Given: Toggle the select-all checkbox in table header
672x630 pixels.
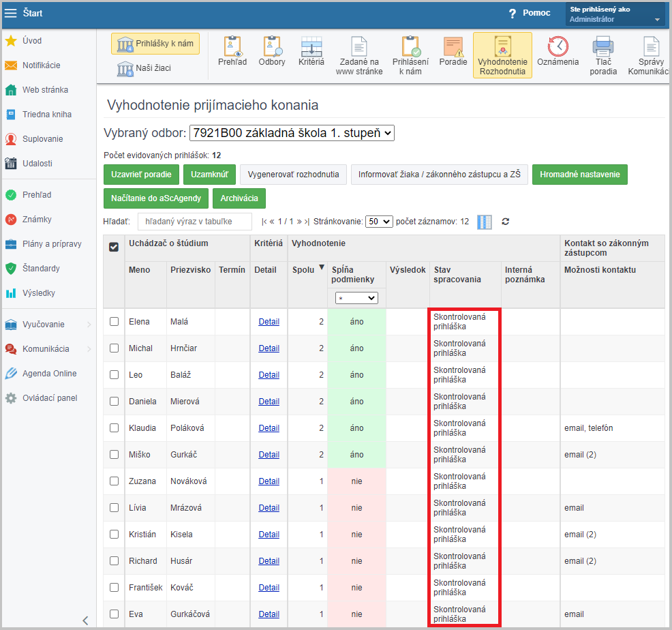Looking at the screenshot, I should click(114, 247).
